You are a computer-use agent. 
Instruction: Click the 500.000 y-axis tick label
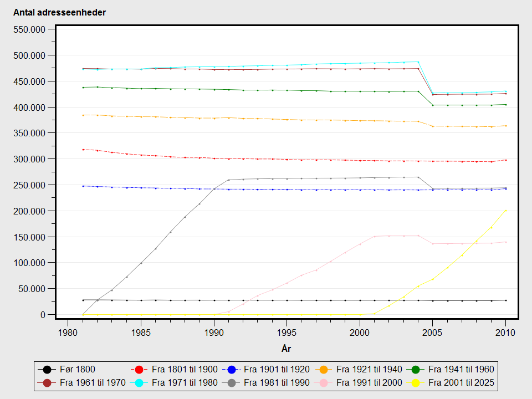pos(29,55)
